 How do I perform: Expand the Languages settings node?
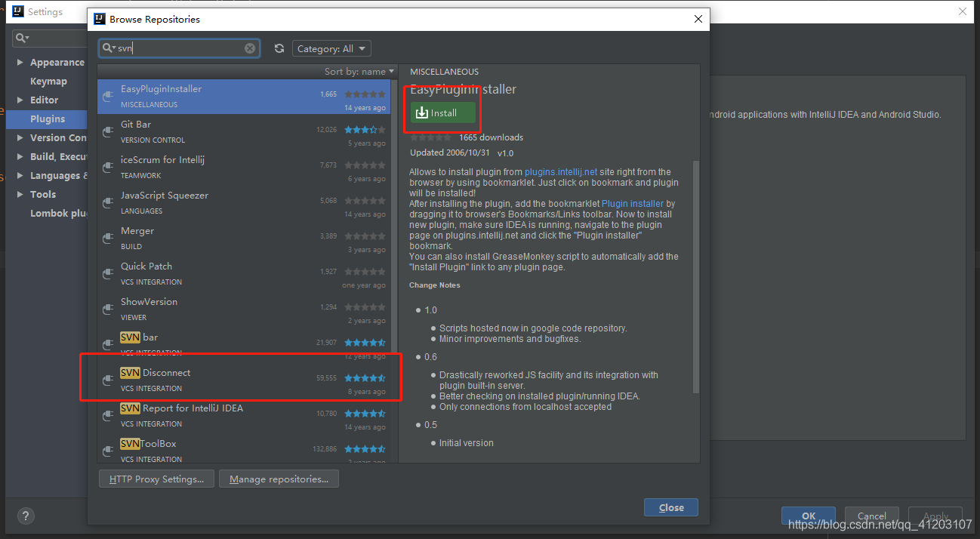(20, 175)
